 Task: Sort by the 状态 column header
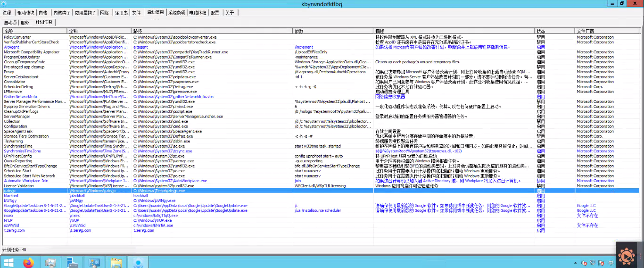click(555, 31)
